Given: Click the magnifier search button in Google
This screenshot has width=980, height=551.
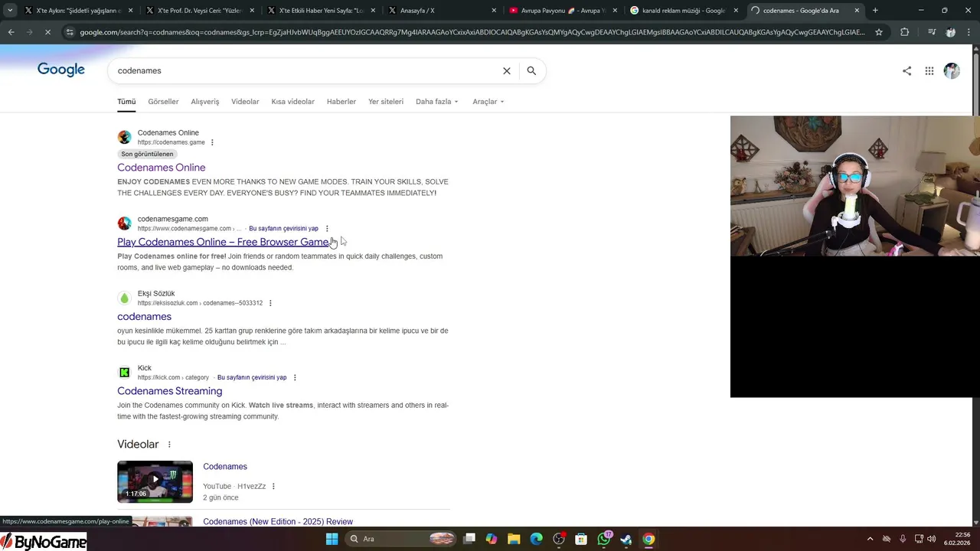Looking at the screenshot, I should click(531, 70).
